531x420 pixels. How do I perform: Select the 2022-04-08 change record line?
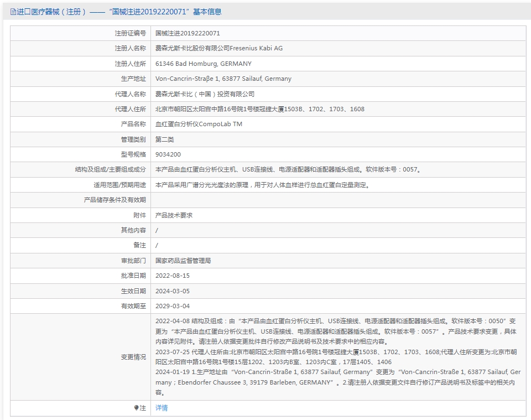click(336, 331)
